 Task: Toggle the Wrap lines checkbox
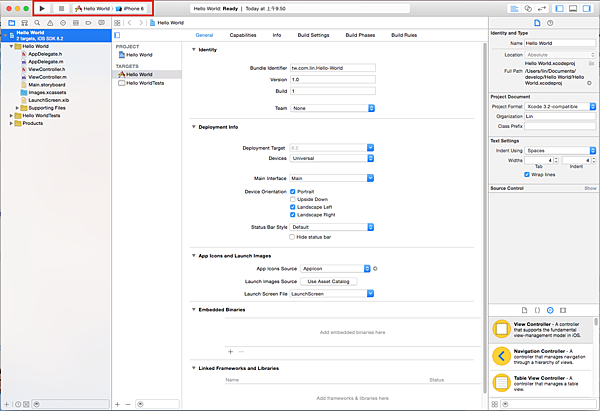(527, 175)
